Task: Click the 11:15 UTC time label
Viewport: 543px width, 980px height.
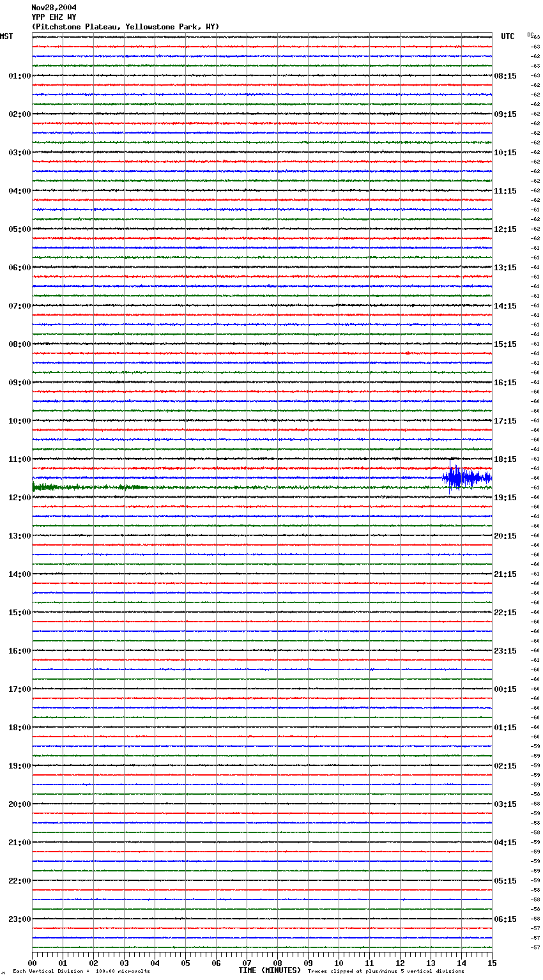Action: pos(505,191)
